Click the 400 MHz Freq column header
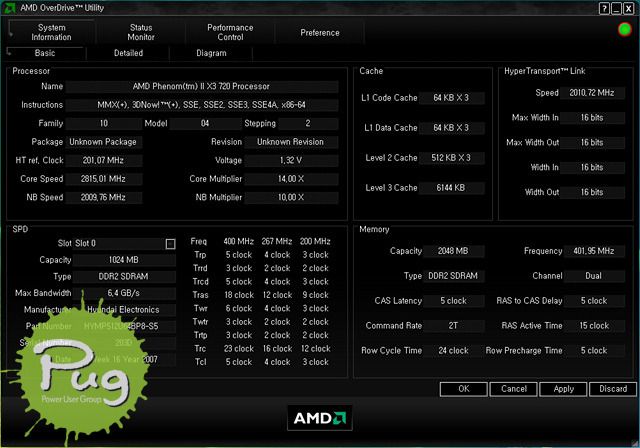Viewport: 640px width, 448px height. tap(239, 242)
